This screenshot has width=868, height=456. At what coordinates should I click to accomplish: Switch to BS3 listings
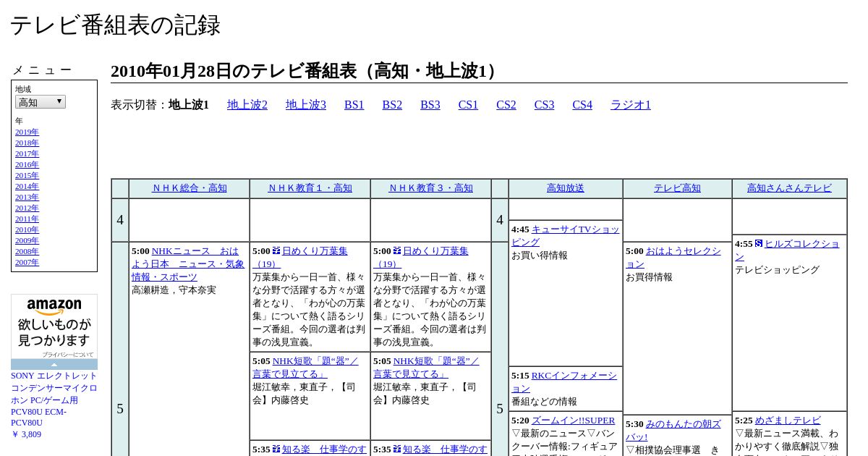430,105
